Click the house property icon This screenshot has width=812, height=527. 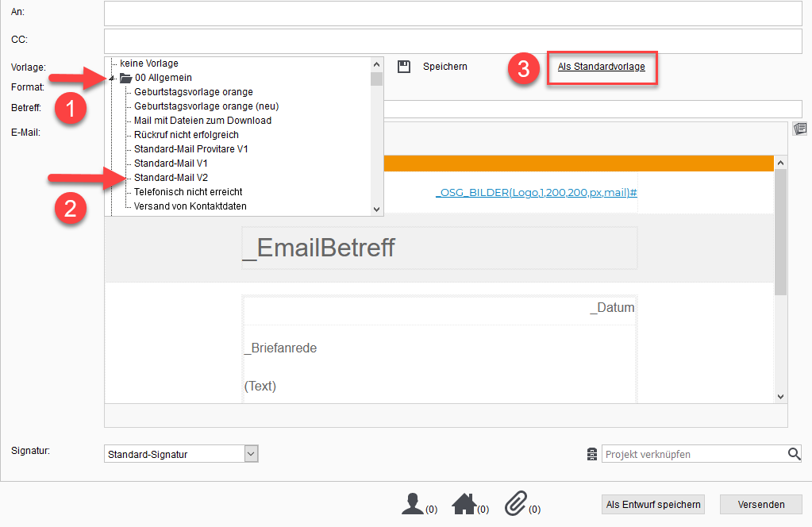[x=464, y=504]
